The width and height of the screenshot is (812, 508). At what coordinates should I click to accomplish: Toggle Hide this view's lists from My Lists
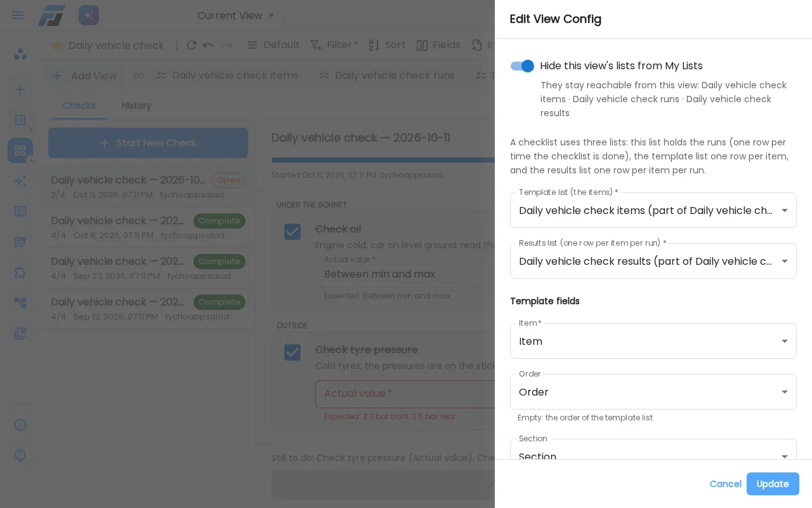[522, 66]
